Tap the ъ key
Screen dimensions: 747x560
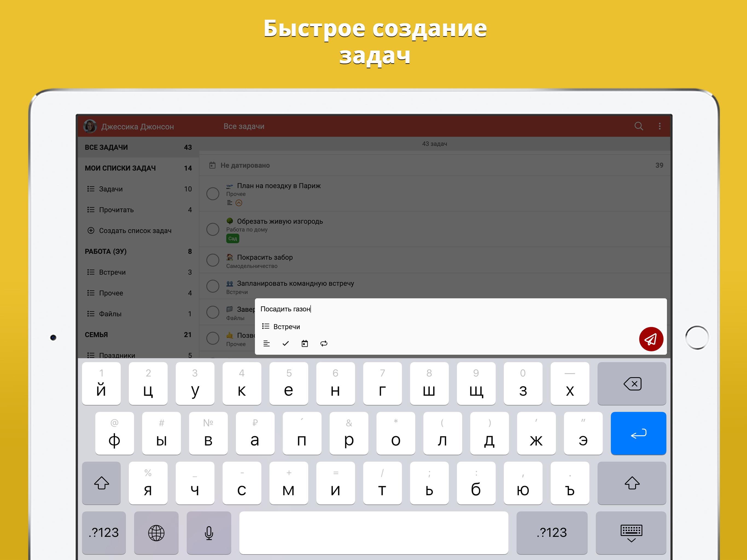pos(570,483)
